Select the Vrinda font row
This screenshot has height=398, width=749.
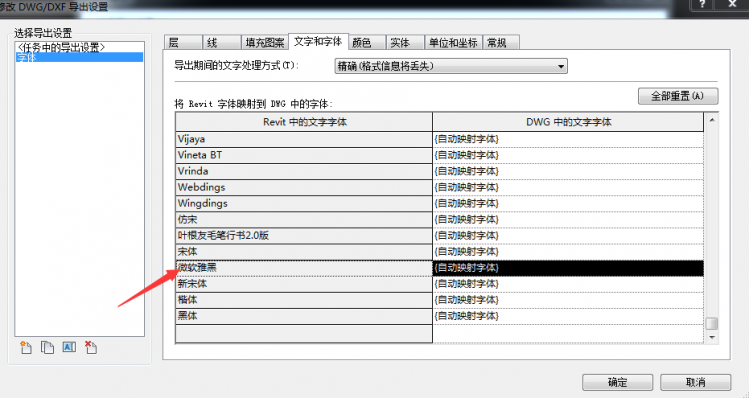[304, 171]
